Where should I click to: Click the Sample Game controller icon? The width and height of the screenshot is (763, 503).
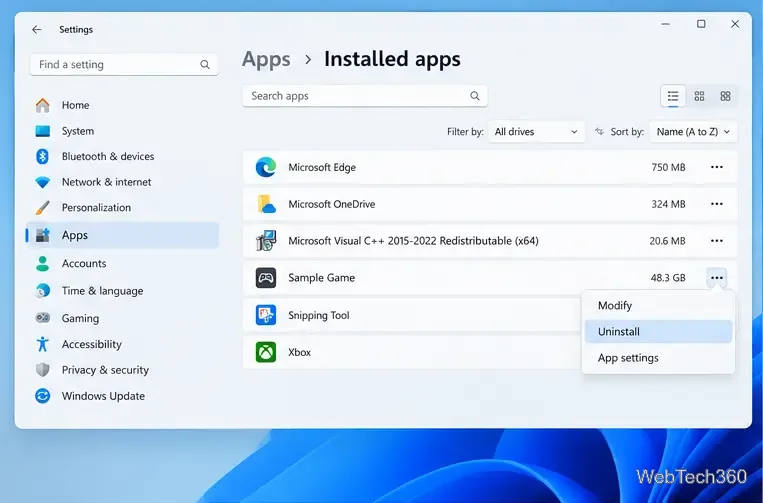(x=266, y=278)
